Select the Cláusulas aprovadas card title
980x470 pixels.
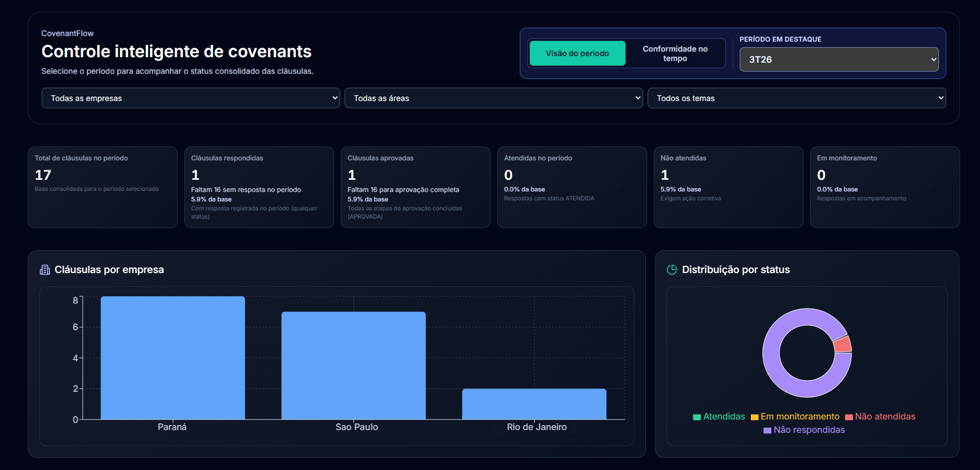(381, 158)
